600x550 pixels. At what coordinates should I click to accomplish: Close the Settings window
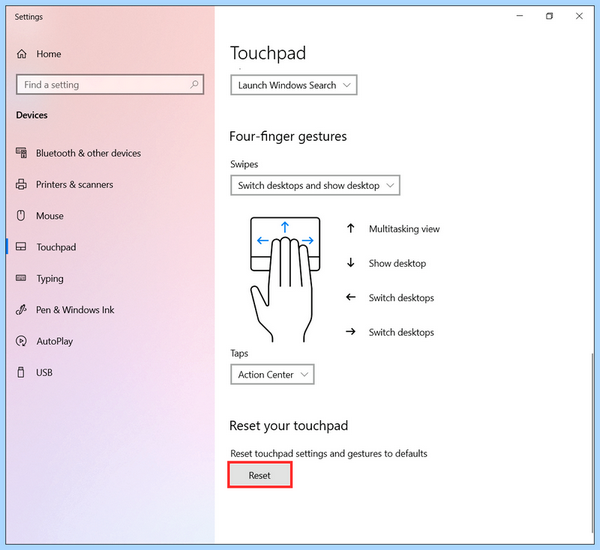[x=579, y=16]
